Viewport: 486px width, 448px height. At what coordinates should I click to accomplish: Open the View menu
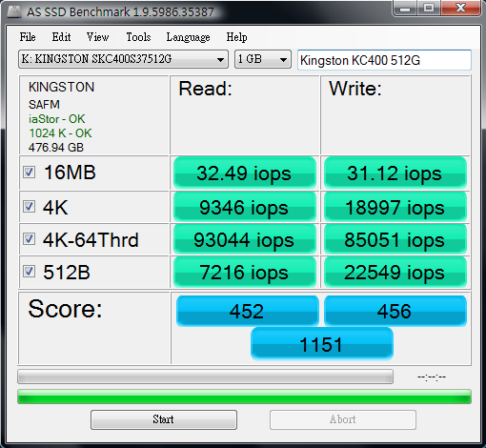pyautogui.click(x=97, y=37)
